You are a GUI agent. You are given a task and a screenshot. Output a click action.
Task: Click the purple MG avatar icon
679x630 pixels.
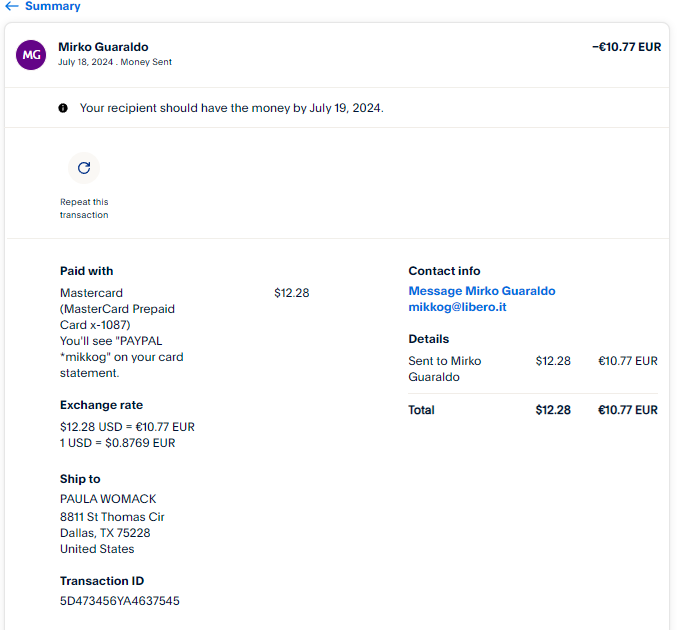(x=31, y=55)
